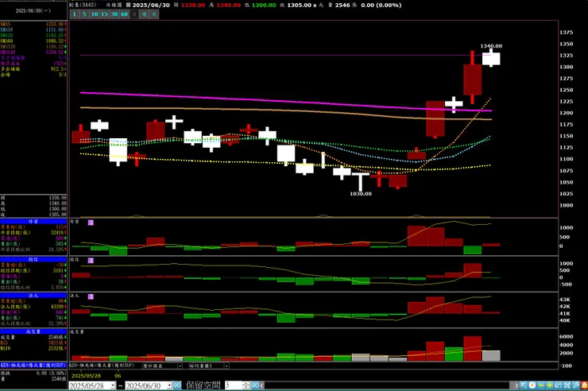Click the SMA5 legend entry
Viewport: 588px width, 391px height.
pyautogui.click(x=33, y=24)
